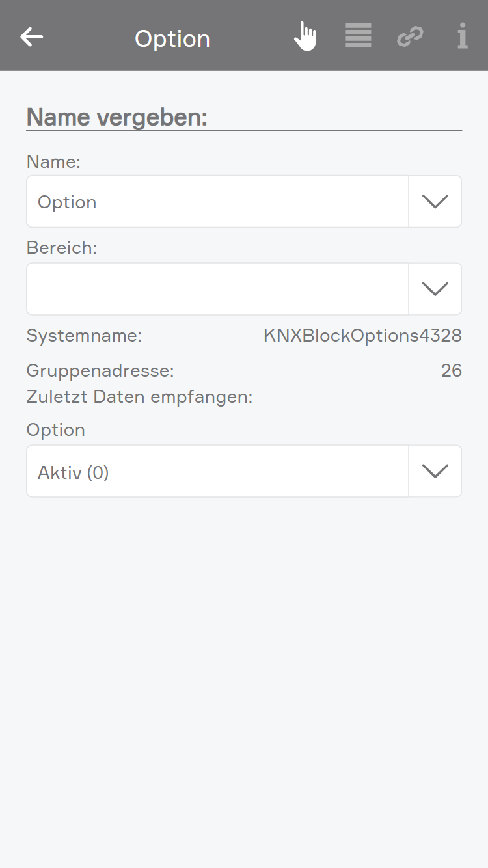Click the 'Zuletzt Daten empfangen:' label
Viewport: 488px width, 868px height.
click(x=139, y=396)
